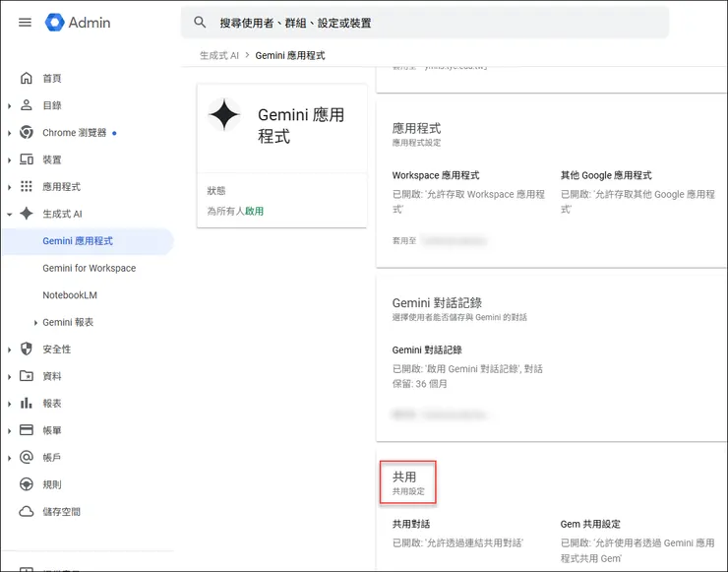Open the 共用對話 setting
Screen dimensions: 728x572
tap(411, 524)
